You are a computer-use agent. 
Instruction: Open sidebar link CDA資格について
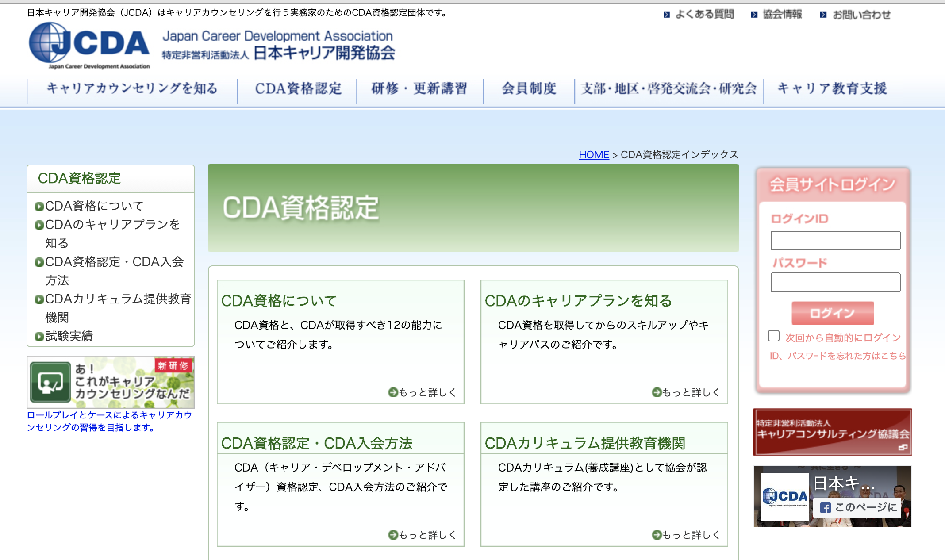[x=94, y=206]
